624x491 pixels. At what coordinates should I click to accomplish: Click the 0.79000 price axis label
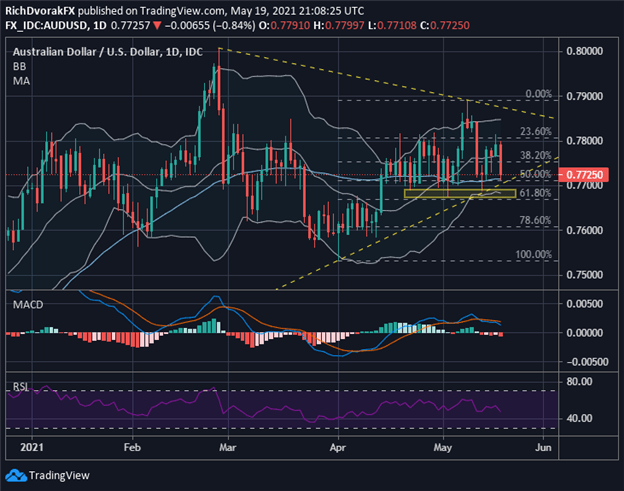pos(585,96)
